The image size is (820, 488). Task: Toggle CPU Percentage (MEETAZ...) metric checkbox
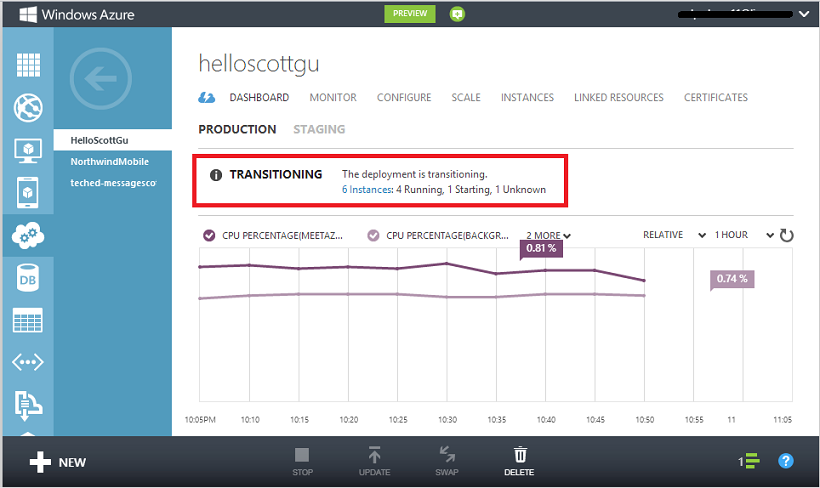pyautogui.click(x=209, y=235)
